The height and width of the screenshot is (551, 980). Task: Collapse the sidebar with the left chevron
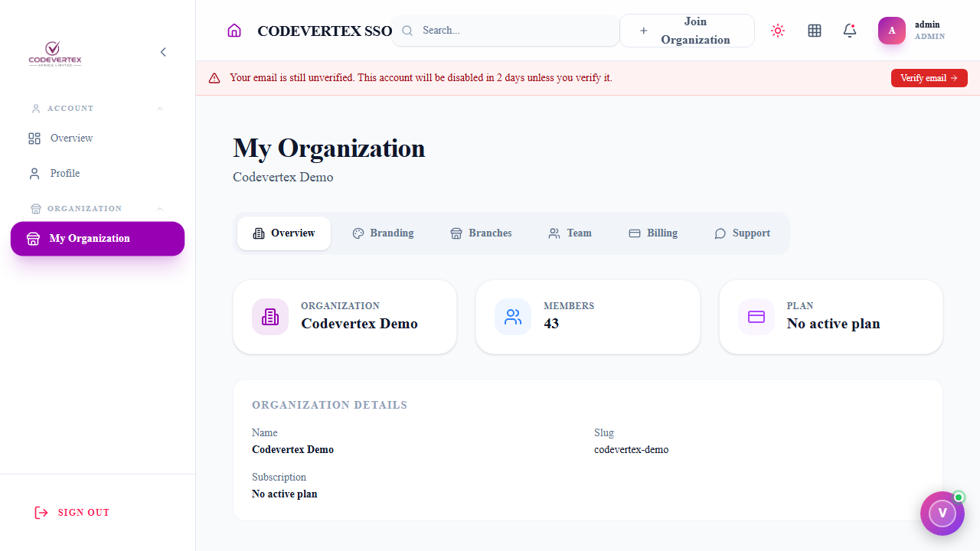(x=163, y=52)
